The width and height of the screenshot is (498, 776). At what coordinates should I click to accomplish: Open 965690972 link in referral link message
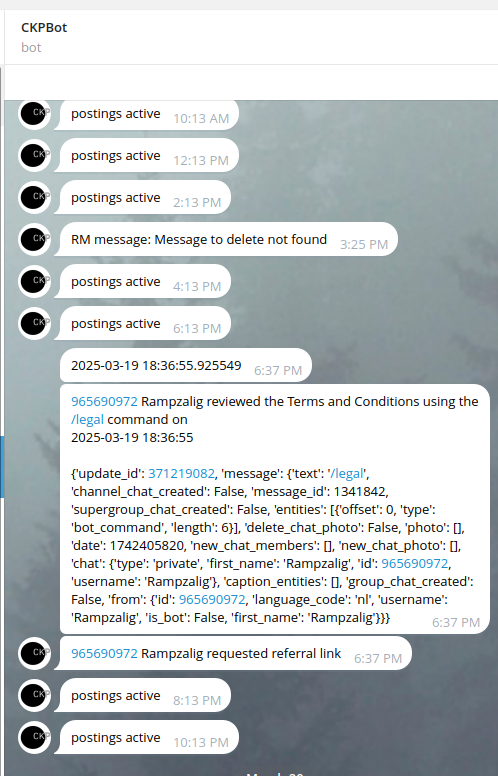[x=104, y=654]
